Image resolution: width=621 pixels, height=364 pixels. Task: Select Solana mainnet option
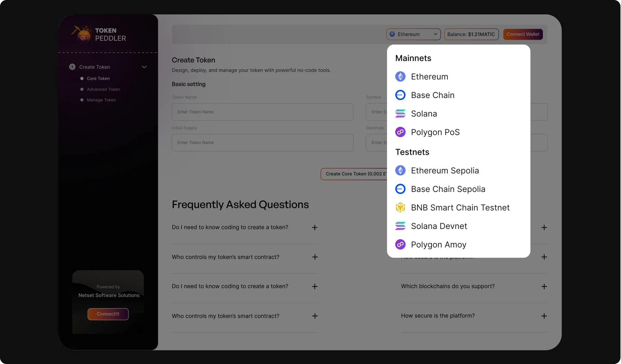point(459,113)
